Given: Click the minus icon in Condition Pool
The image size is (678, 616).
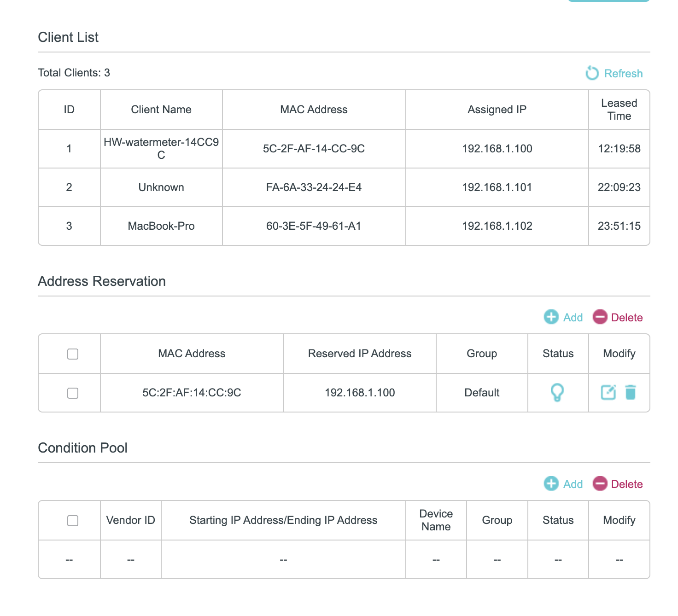Looking at the screenshot, I should click(600, 484).
